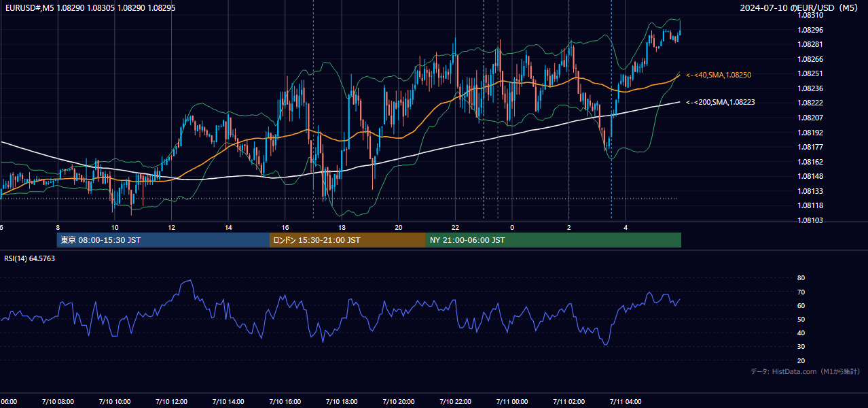The image size is (868, 408).
Task: Click price axis label 1.08266
Action: (x=810, y=59)
